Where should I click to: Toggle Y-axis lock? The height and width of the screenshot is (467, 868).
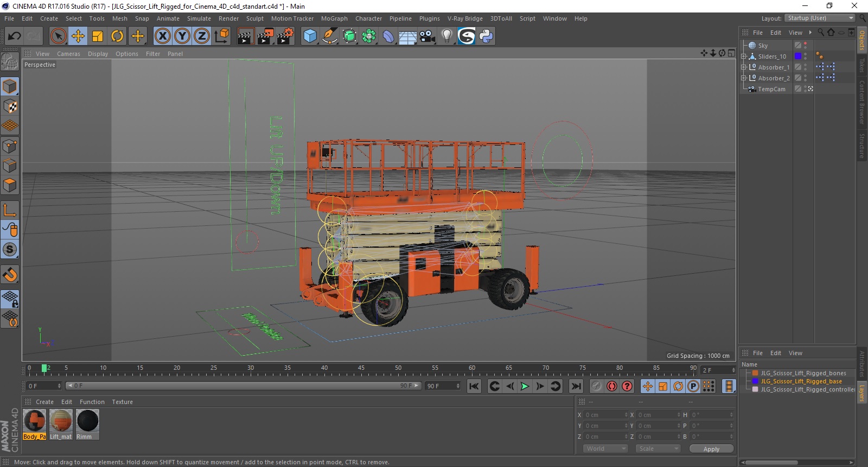point(182,36)
